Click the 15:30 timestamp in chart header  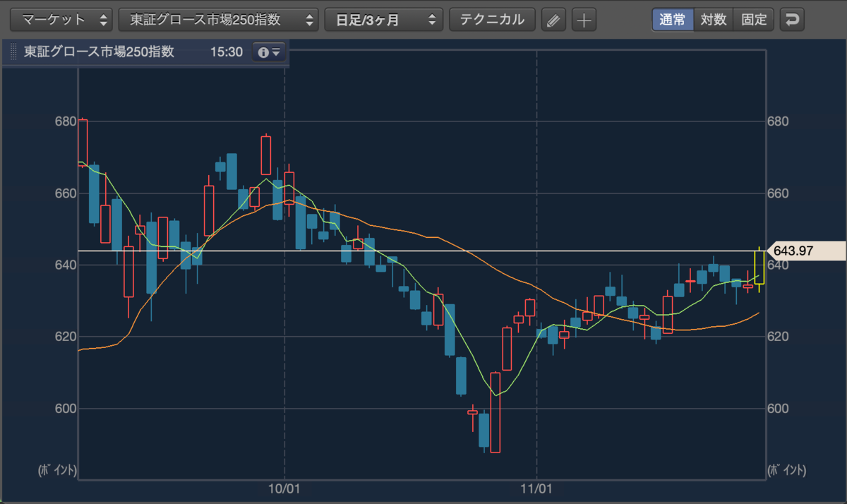(226, 52)
